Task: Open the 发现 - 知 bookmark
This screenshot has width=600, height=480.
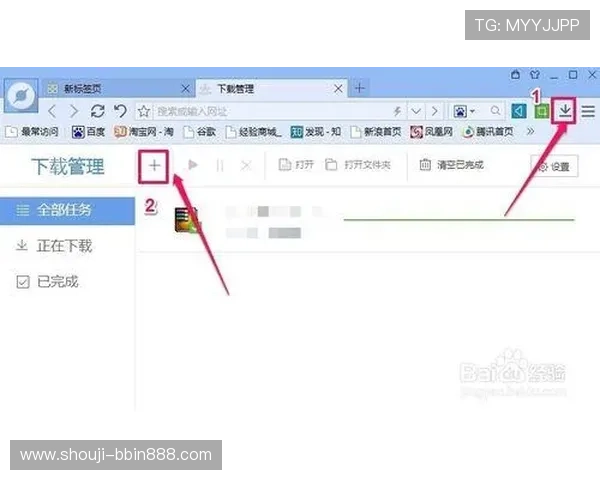Action: [x=316, y=132]
